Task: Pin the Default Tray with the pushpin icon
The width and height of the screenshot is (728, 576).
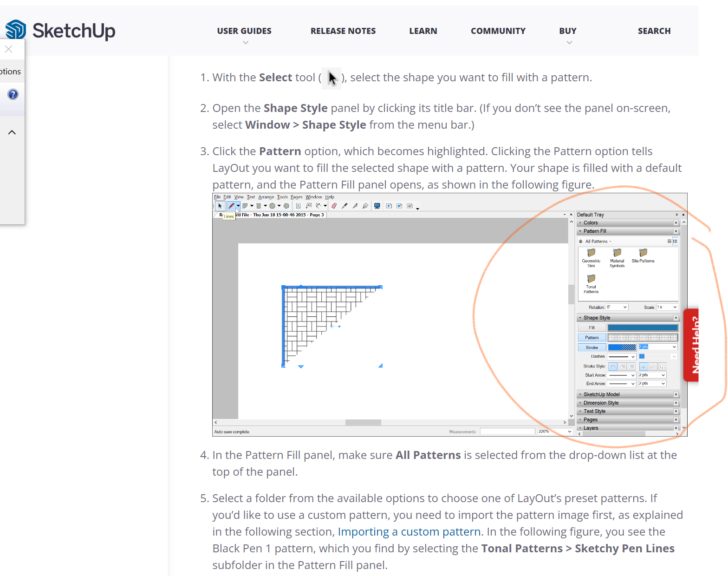Action: tap(676, 215)
